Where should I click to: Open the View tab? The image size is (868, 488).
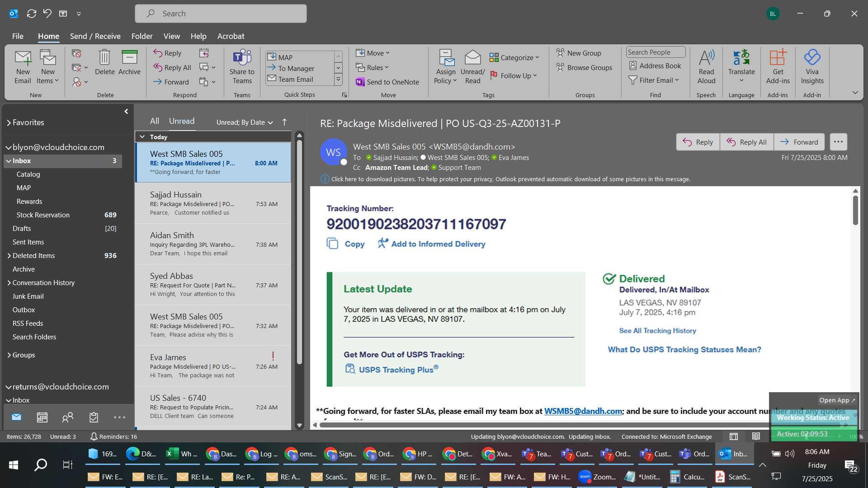pyautogui.click(x=171, y=36)
